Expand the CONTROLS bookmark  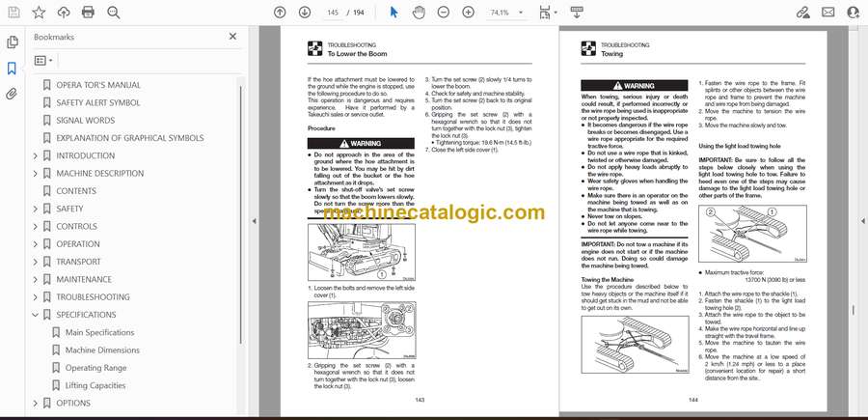coord(36,227)
